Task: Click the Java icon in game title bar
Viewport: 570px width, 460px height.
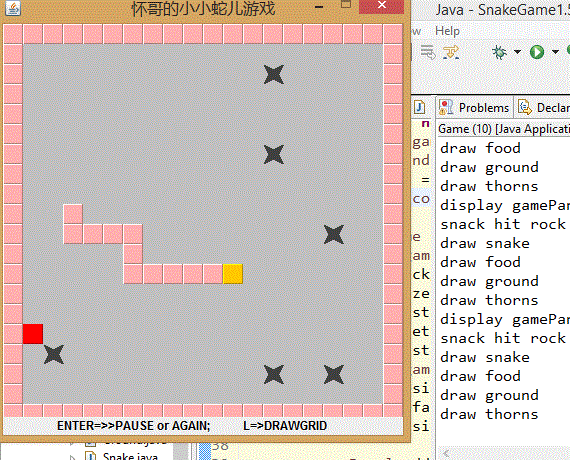Action: pyautogui.click(x=13, y=8)
